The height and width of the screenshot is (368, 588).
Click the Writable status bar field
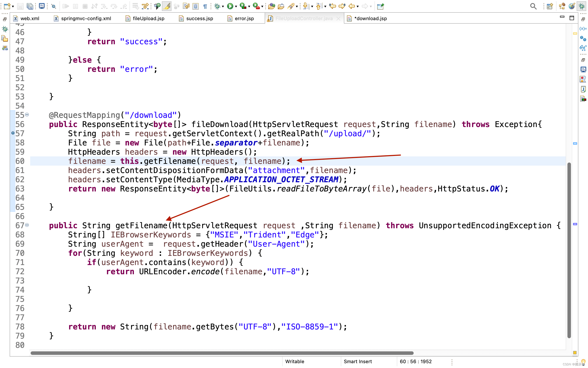295,361
